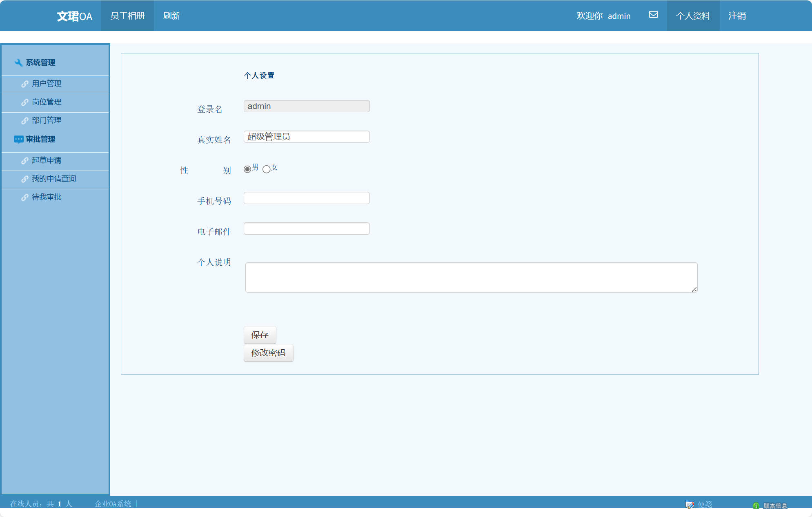Click the link icon next to 待我审批
The width and height of the screenshot is (812, 517).
(x=25, y=197)
